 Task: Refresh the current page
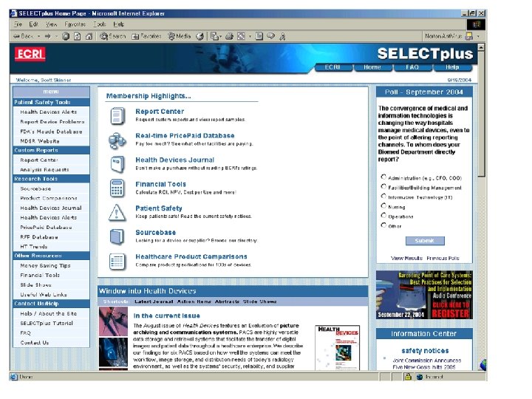[x=78, y=36]
